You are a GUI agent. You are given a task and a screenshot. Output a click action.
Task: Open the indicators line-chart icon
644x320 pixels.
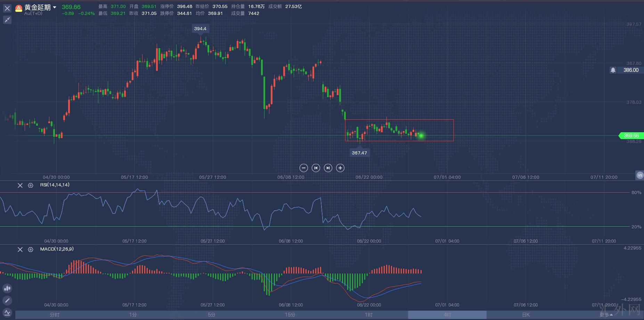click(7, 312)
